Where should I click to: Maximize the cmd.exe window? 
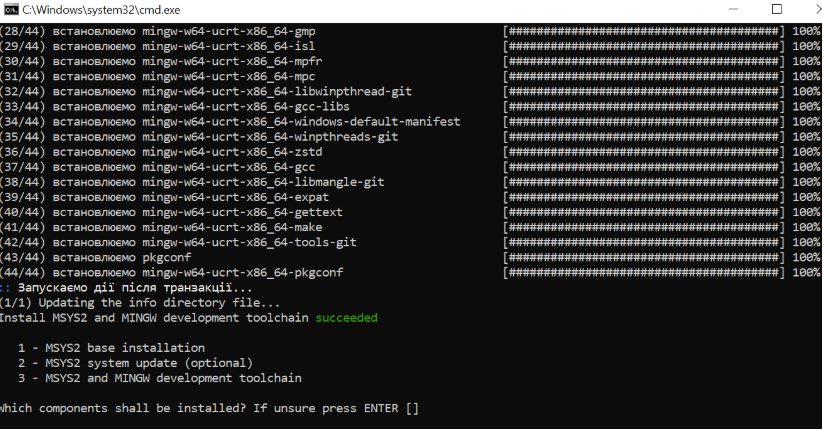click(777, 9)
